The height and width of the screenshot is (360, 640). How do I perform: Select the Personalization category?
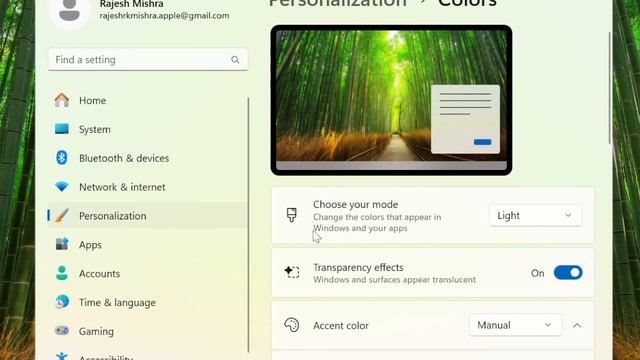[x=148, y=216]
